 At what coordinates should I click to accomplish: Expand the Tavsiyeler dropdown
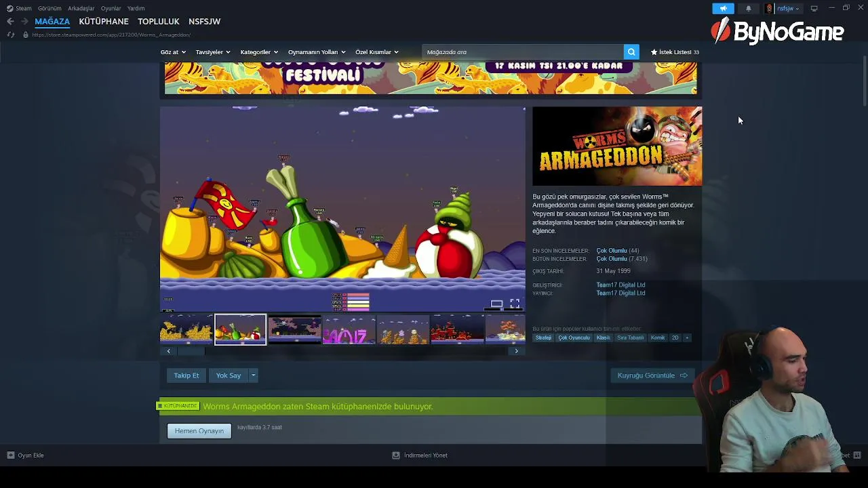tap(213, 52)
